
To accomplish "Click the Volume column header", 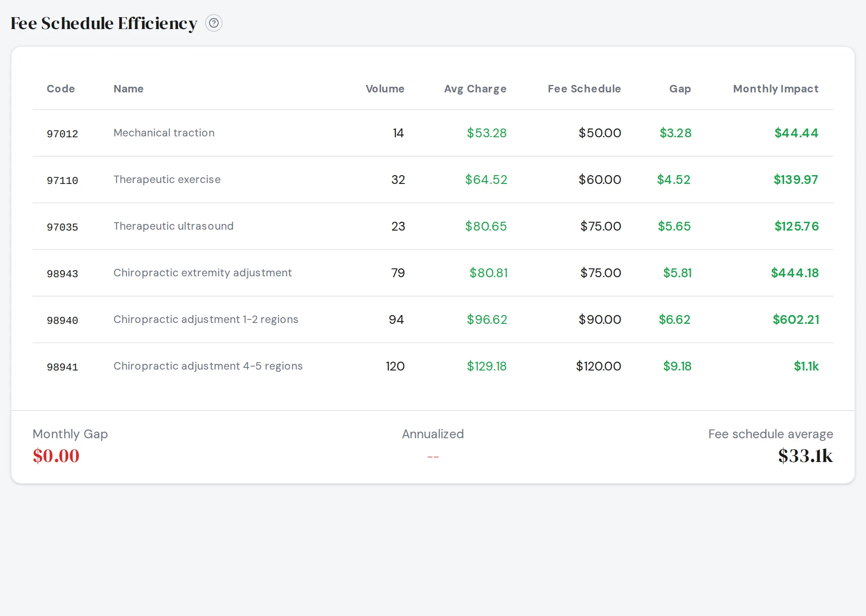I will [385, 89].
